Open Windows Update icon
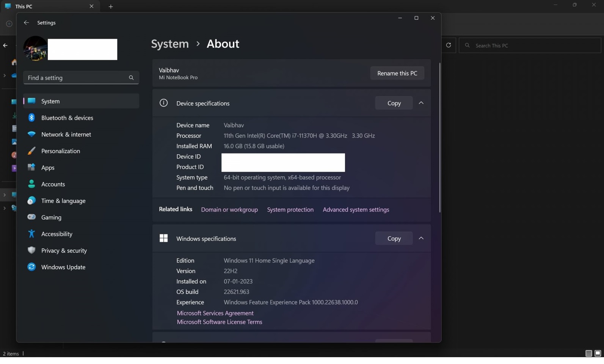604x364 pixels. pyautogui.click(x=31, y=267)
